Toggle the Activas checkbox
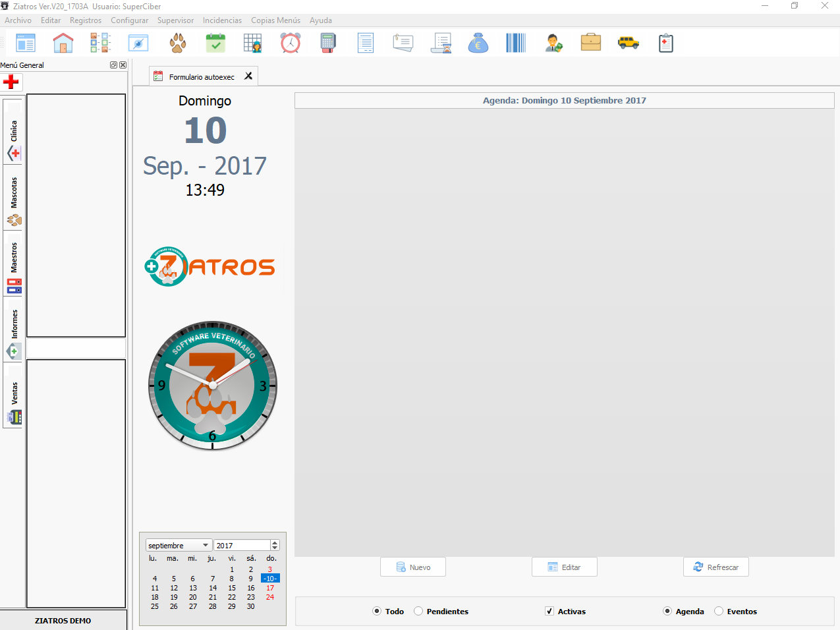The width and height of the screenshot is (840, 630). pyautogui.click(x=549, y=612)
